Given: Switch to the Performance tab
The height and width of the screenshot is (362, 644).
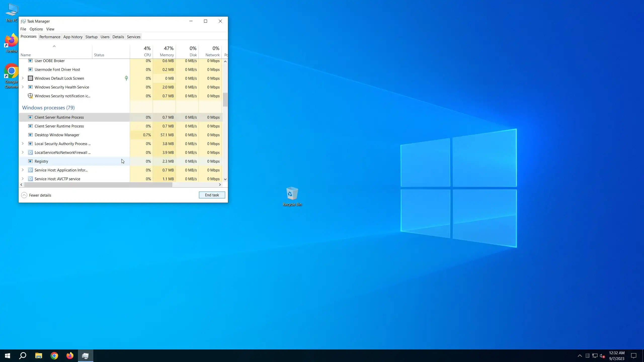Looking at the screenshot, I should point(50,37).
